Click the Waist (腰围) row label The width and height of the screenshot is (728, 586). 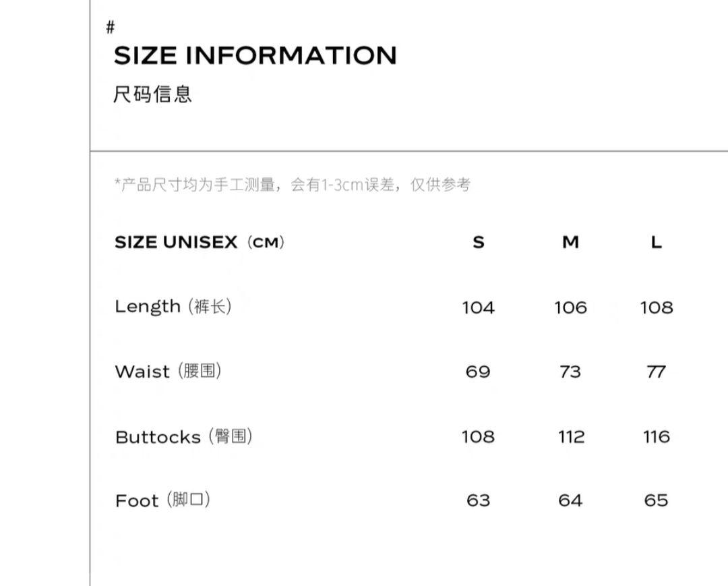coord(168,371)
